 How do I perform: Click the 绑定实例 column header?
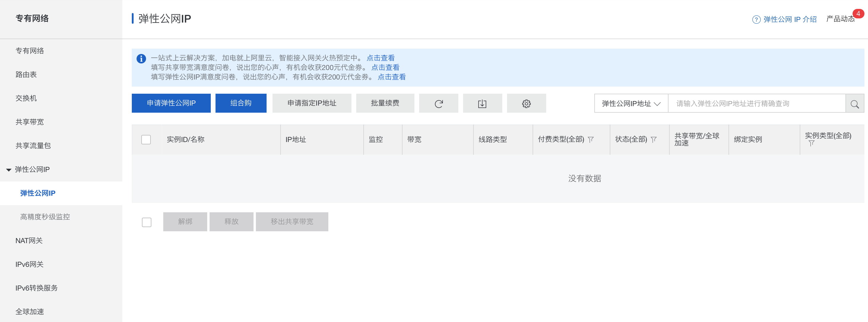pos(748,139)
